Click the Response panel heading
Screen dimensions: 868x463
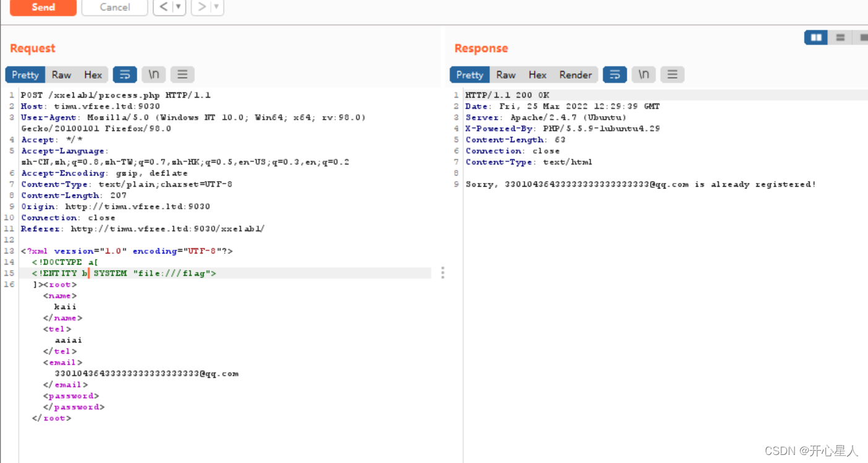pyautogui.click(x=481, y=48)
